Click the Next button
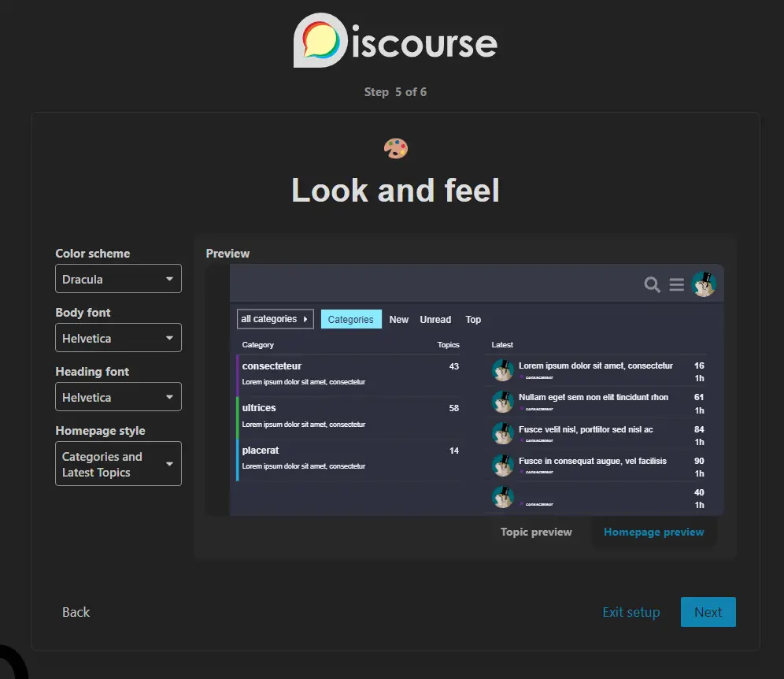This screenshot has height=679, width=784. [708, 612]
